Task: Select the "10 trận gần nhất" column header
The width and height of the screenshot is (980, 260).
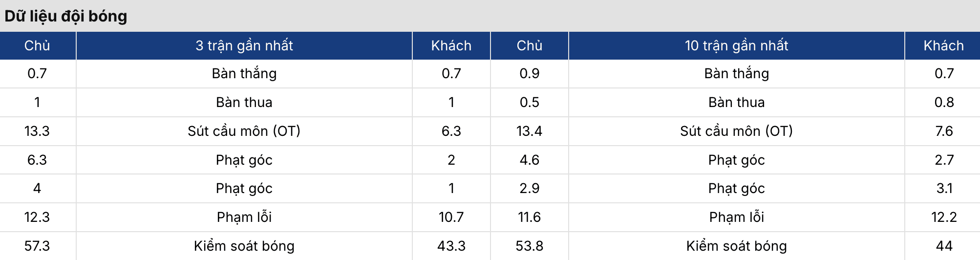Action: pos(736,45)
